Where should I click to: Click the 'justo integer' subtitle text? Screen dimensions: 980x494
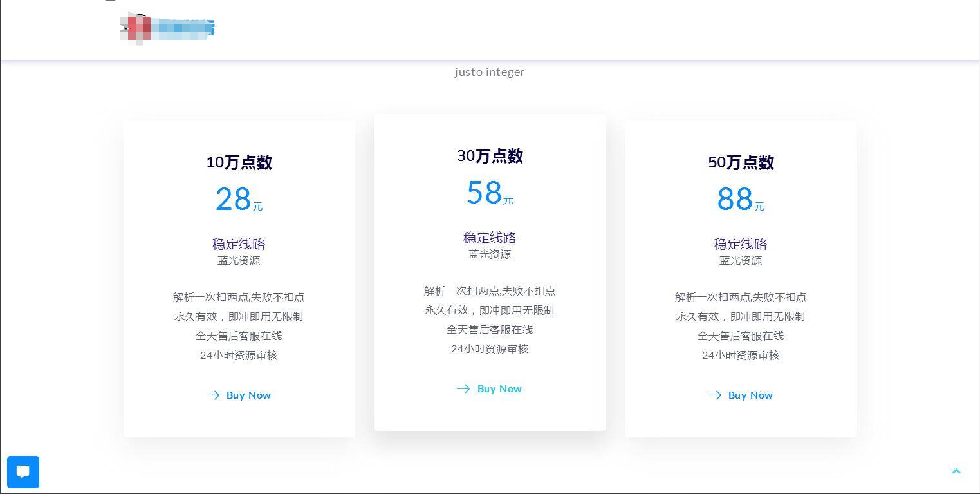coord(490,72)
